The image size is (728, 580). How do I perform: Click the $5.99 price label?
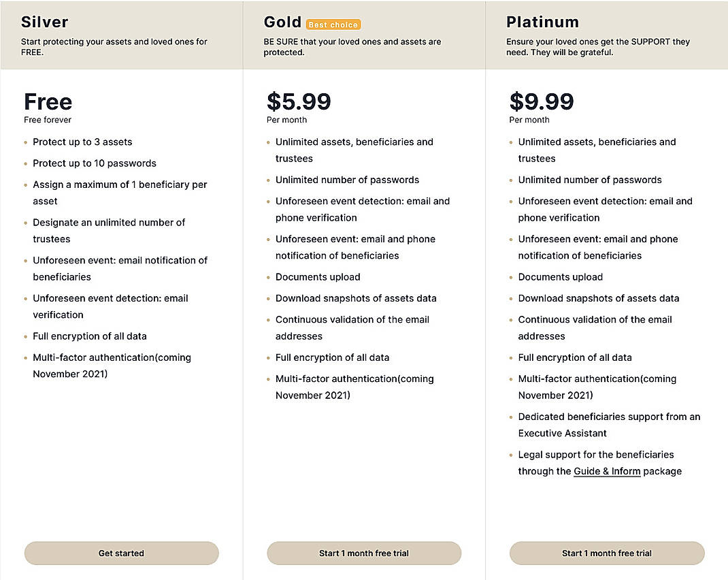(300, 103)
